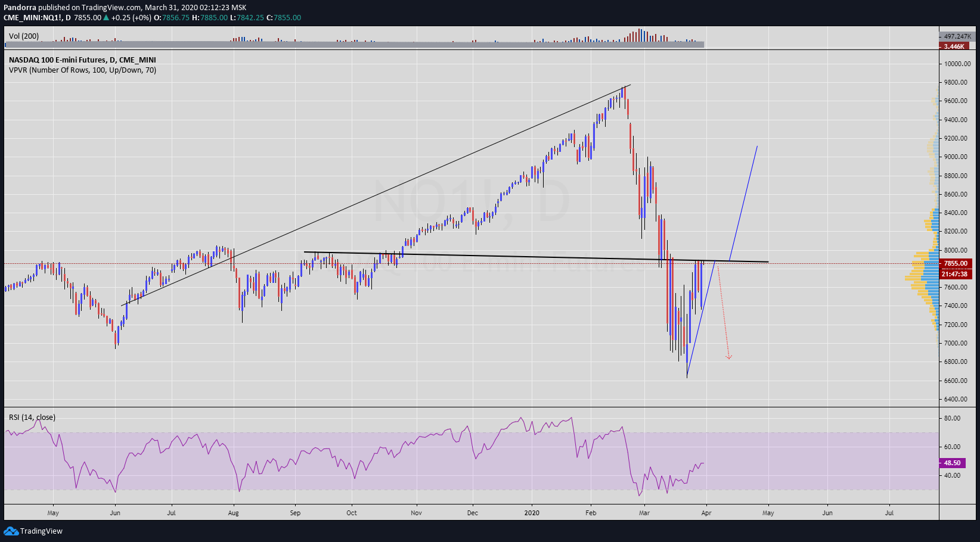Click the red 3.446K volume tag

(954, 46)
